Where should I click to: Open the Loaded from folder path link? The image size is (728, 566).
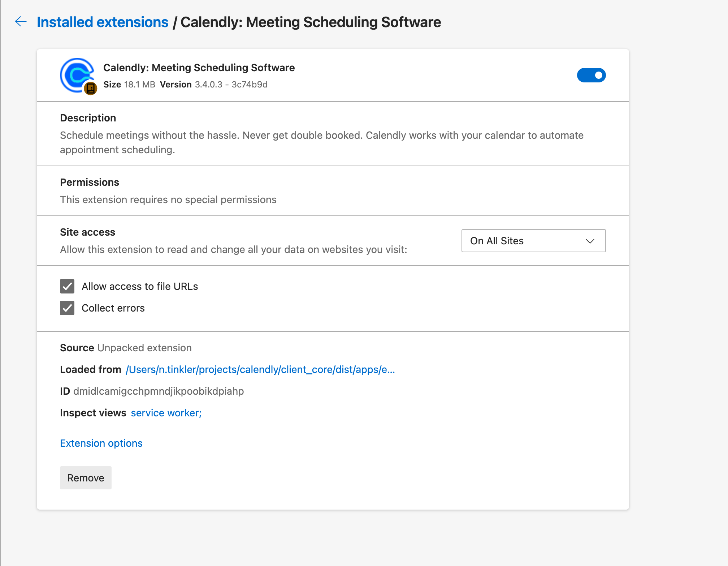[260, 369]
